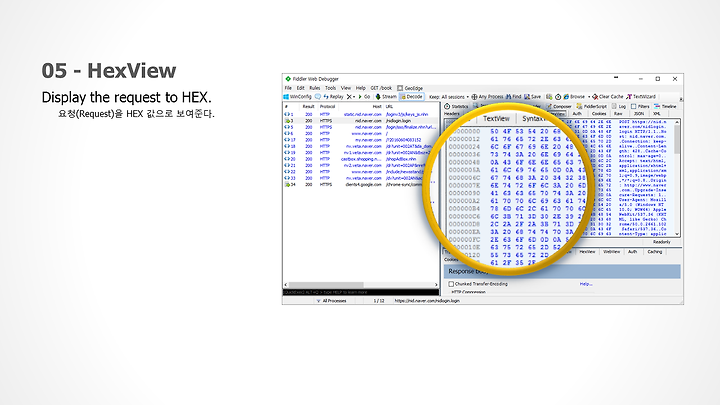
Task: Click the comment speech bubble icon
Action: [318, 97]
